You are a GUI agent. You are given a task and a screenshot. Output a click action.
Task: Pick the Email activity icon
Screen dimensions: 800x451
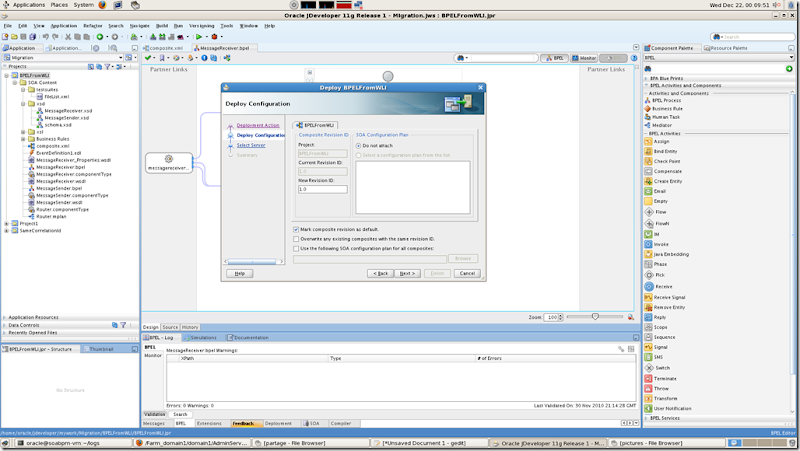648,191
